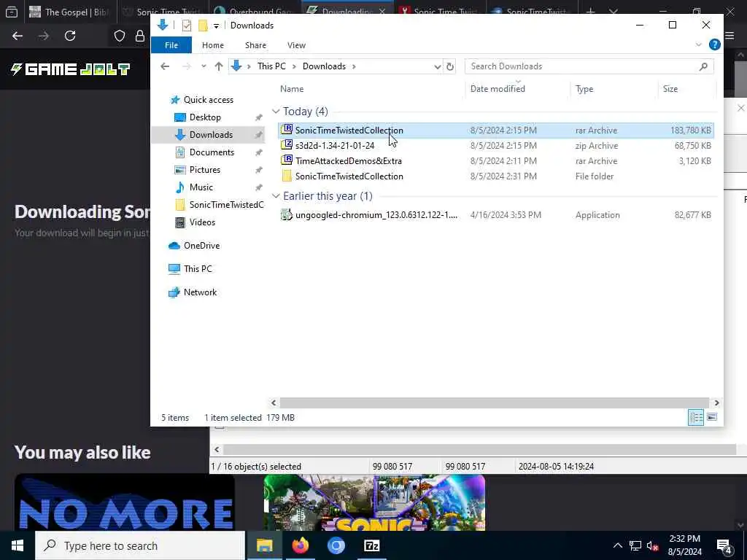Open the recent locations dropdown arrow
This screenshot has height=560, width=747.
[x=204, y=66]
